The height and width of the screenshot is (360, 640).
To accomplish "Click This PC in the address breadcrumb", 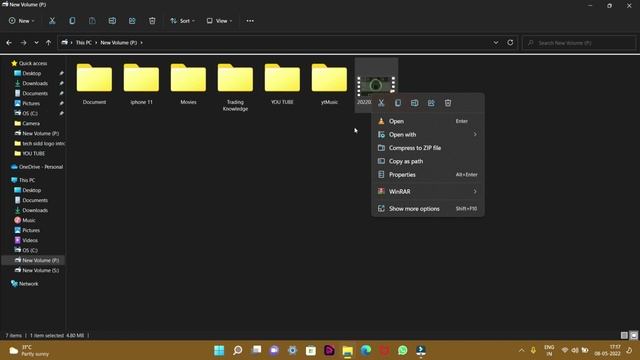I will click(84, 42).
